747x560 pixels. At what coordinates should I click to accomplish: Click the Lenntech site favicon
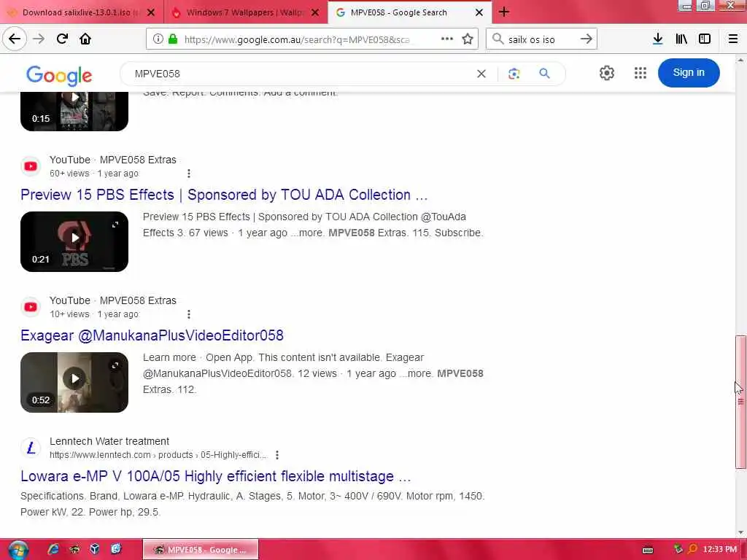pos(31,448)
